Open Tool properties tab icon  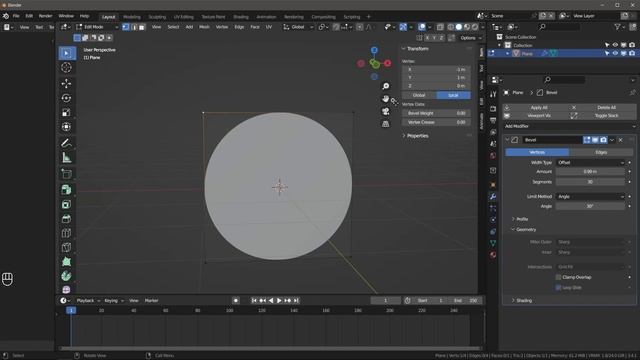[x=493, y=94]
